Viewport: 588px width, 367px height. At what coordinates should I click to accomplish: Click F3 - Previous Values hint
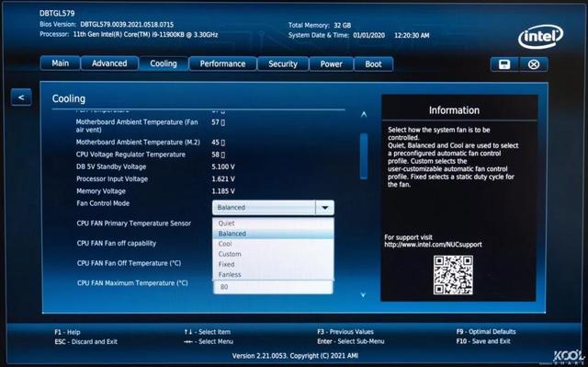pyautogui.click(x=345, y=332)
